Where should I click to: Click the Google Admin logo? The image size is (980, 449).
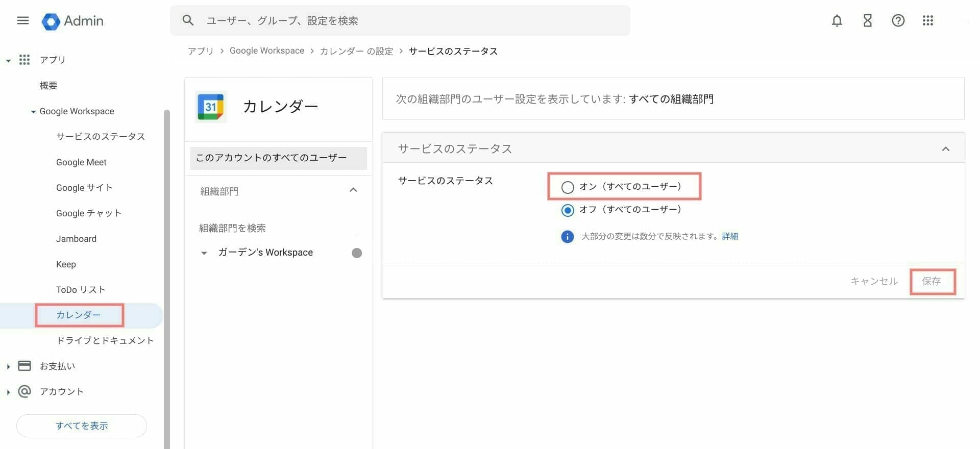click(72, 21)
